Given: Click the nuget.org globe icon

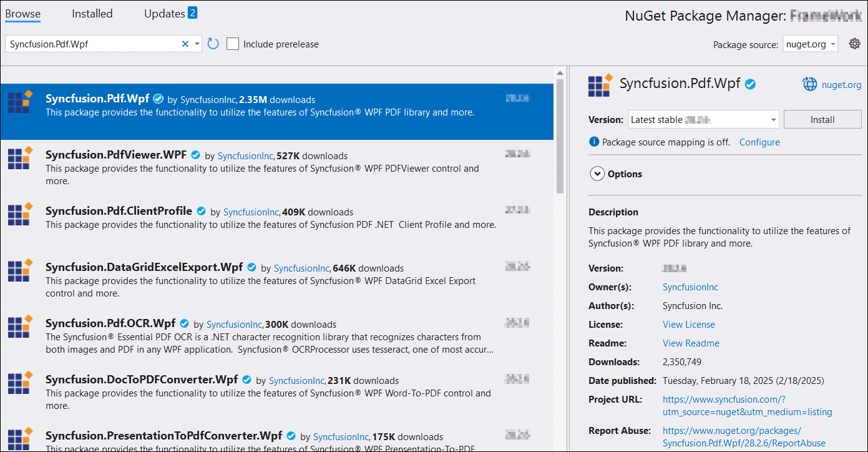Looking at the screenshot, I should [809, 84].
